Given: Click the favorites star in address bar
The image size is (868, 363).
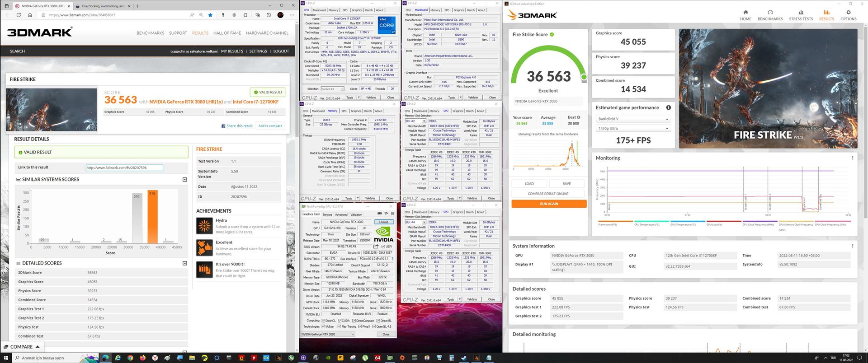Looking at the screenshot, I should (x=210, y=15).
